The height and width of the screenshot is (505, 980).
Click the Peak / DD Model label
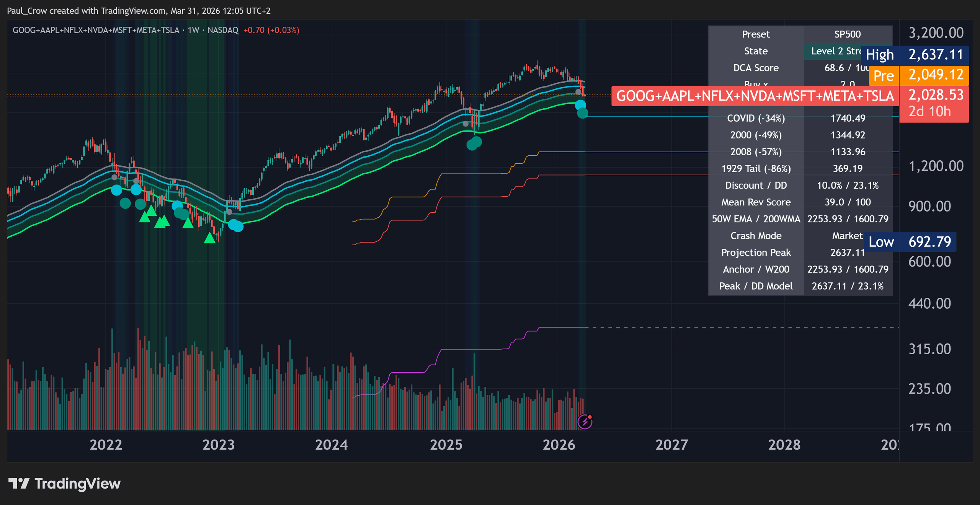[x=756, y=286]
